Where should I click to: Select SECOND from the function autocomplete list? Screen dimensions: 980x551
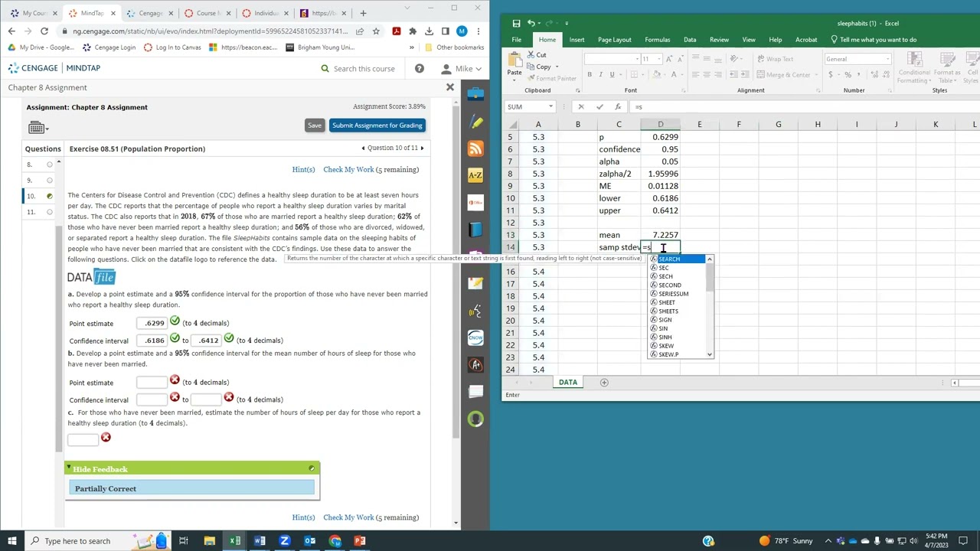[669, 285]
